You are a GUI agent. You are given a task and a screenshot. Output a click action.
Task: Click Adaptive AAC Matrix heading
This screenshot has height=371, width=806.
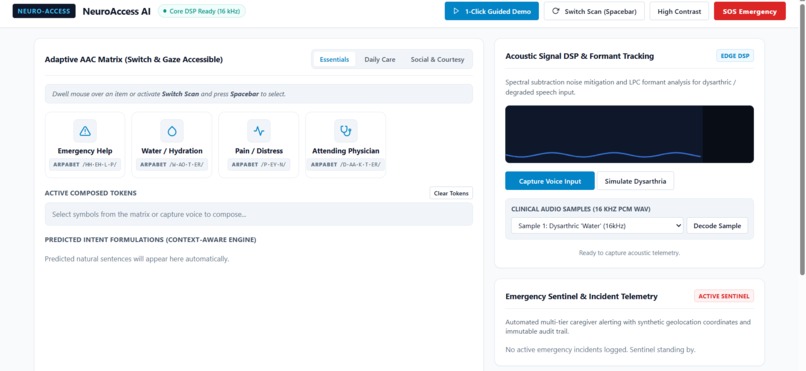(x=134, y=60)
